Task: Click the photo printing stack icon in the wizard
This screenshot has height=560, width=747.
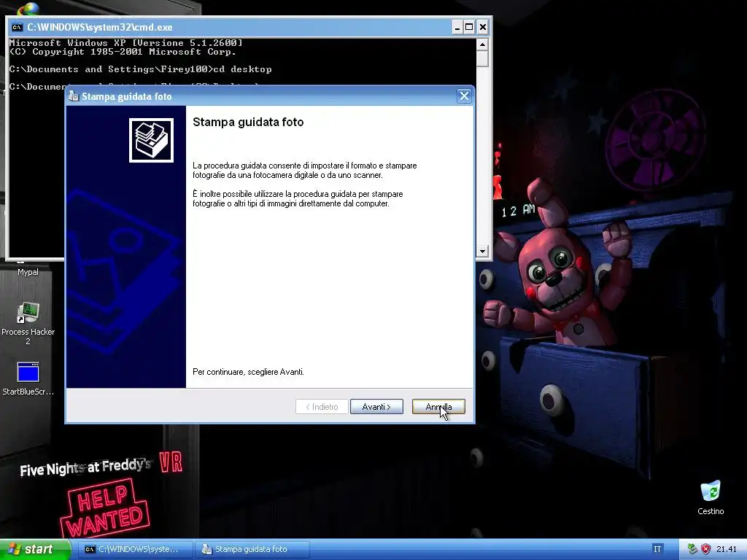Action: (x=151, y=141)
